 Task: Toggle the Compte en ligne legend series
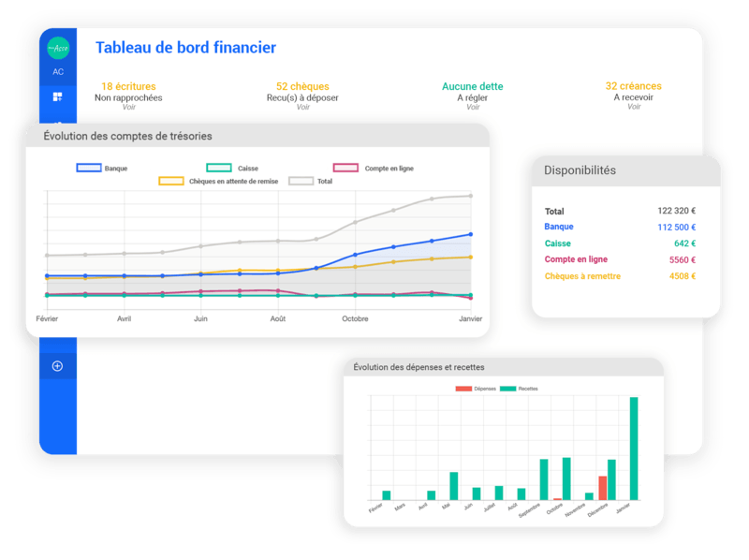pos(374,169)
